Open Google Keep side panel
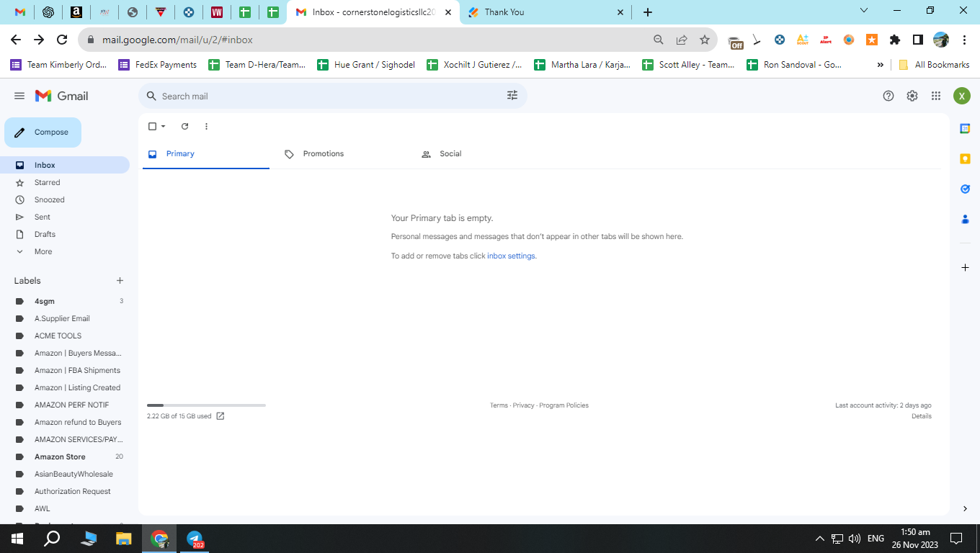The width and height of the screenshot is (980, 553). coord(965,158)
